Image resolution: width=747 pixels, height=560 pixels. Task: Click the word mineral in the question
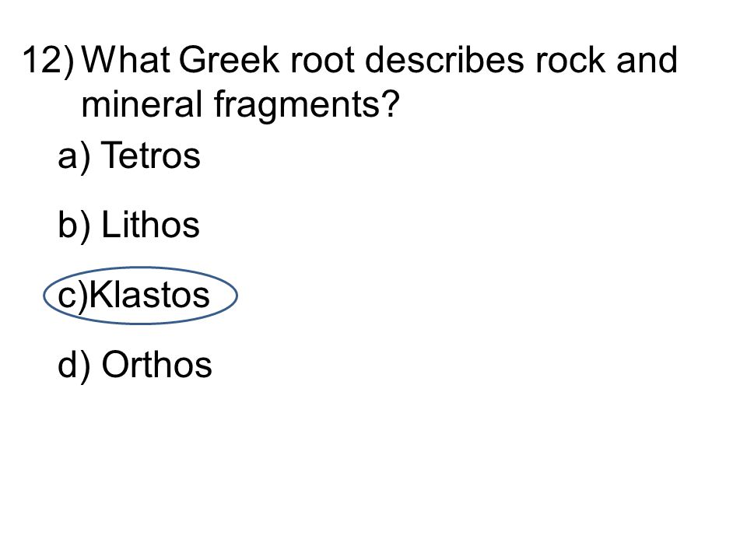pyautogui.click(x=142, y=104)
